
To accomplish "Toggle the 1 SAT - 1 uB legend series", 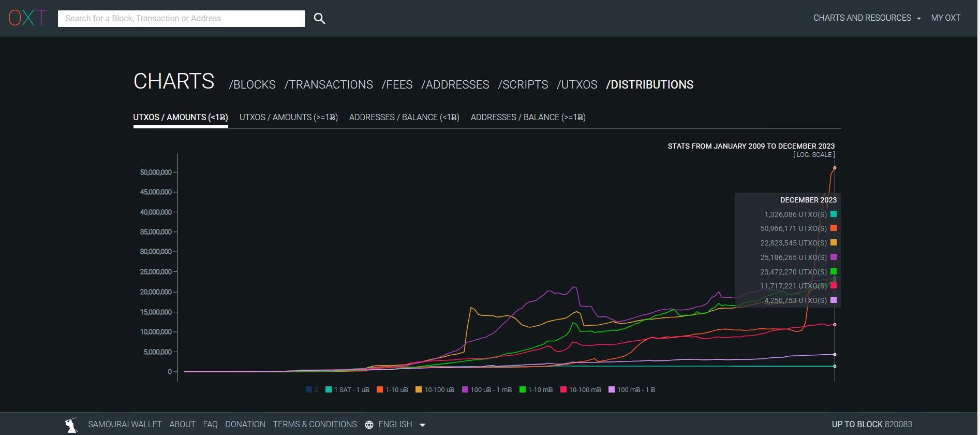I will (x=347, y=389).
